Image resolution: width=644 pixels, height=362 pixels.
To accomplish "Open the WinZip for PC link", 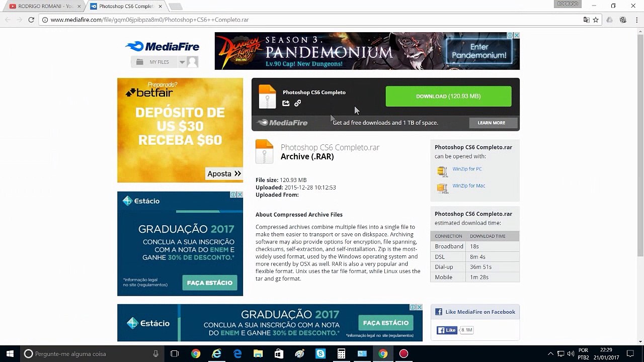I will point(467,169).
